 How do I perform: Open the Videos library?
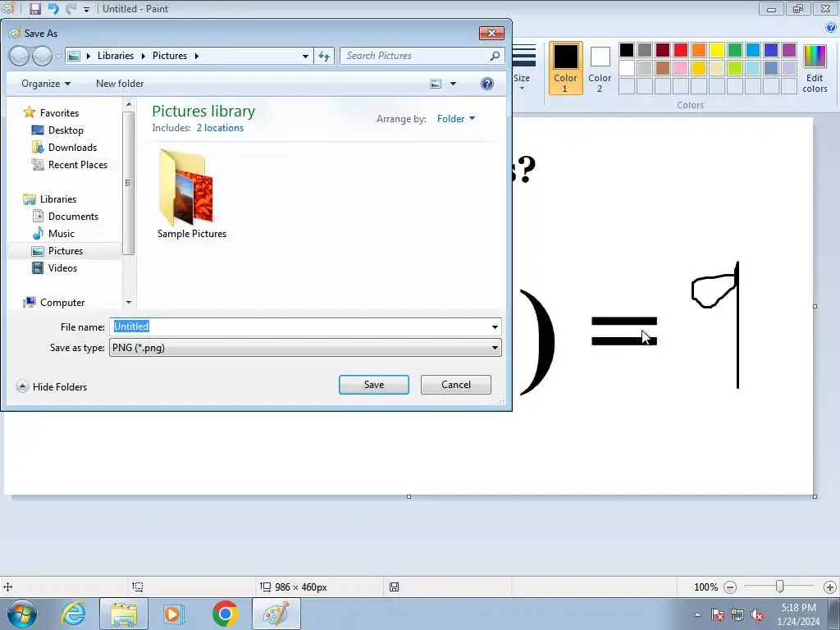coord(62,268)
